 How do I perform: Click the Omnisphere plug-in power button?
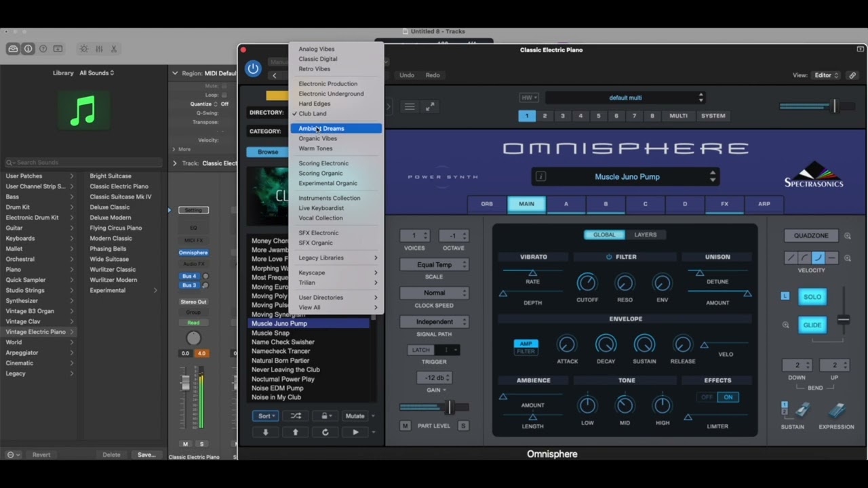tap(253, 68)
